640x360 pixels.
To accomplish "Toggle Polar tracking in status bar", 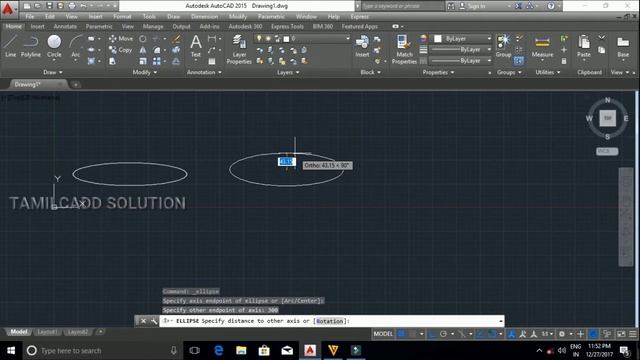I will click(x=443, y=334).
